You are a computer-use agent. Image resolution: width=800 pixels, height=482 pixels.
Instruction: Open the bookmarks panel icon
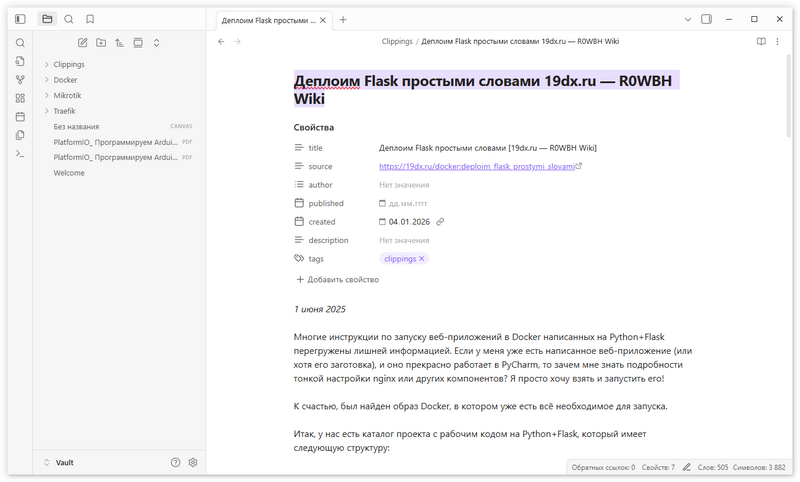[90, 19]
